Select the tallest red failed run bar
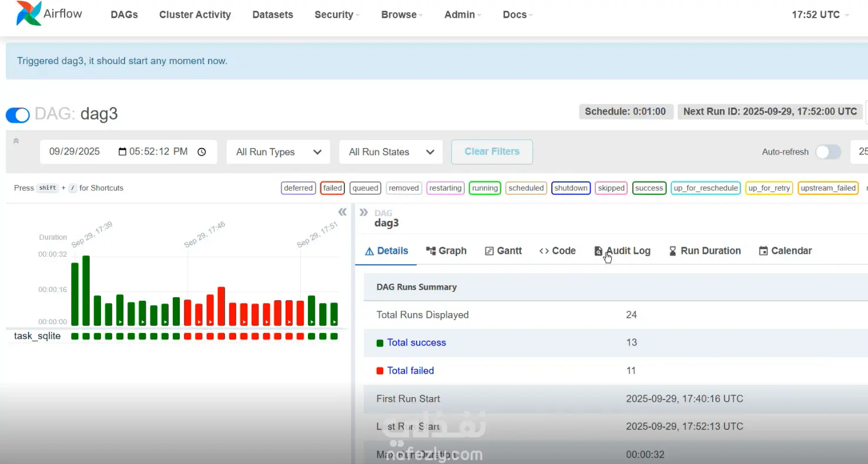868x464 pixels. click(222, 307)
